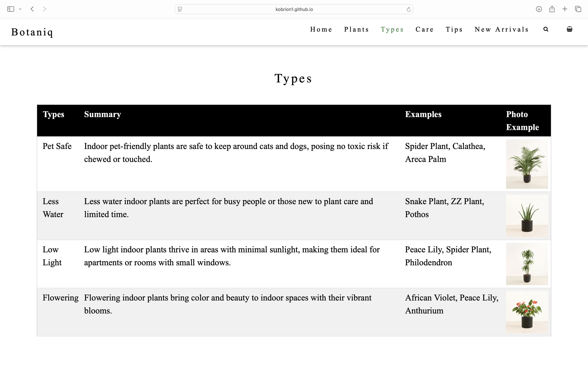Viewport: 588px width, 368px height.
Task: Show the tab overview
Action: [x=578, y=9]
